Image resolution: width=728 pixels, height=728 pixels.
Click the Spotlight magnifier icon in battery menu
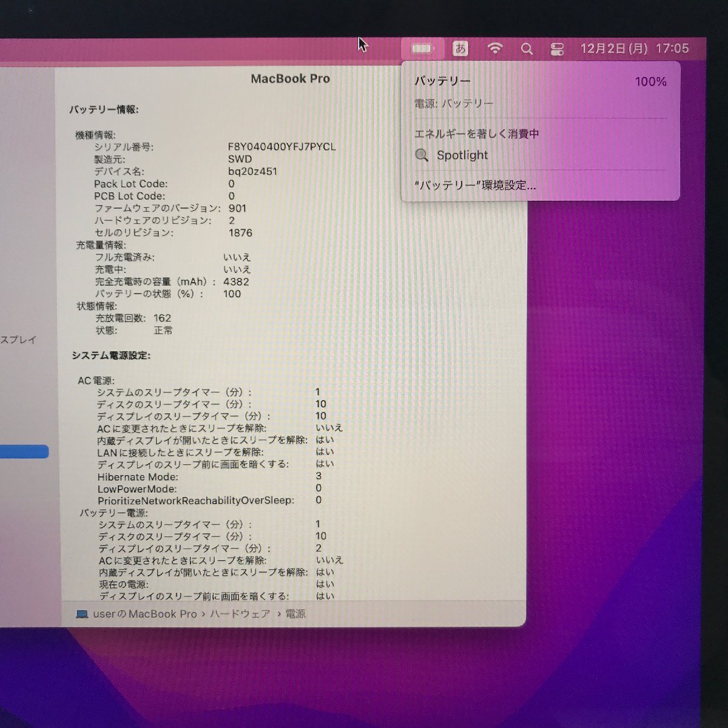421,155
